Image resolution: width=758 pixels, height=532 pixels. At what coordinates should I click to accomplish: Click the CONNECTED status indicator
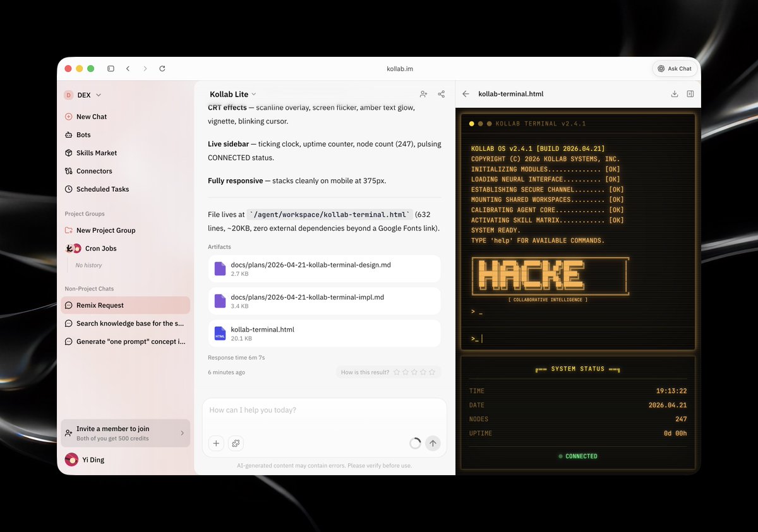point(578,456)
